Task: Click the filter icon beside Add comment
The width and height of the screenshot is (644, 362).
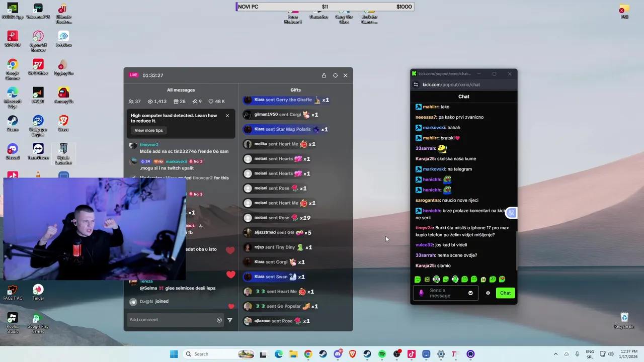Action: point(230,320)
